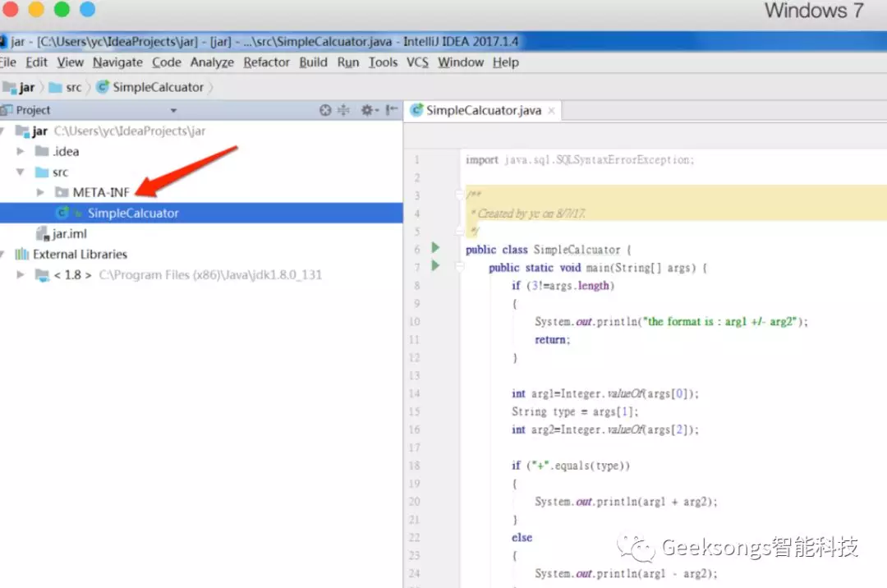Click the run gutter icon beside class SimpleCalcuator
This screenshot has width=887, height=588.
pyautogui.click(x=435, y=248)
